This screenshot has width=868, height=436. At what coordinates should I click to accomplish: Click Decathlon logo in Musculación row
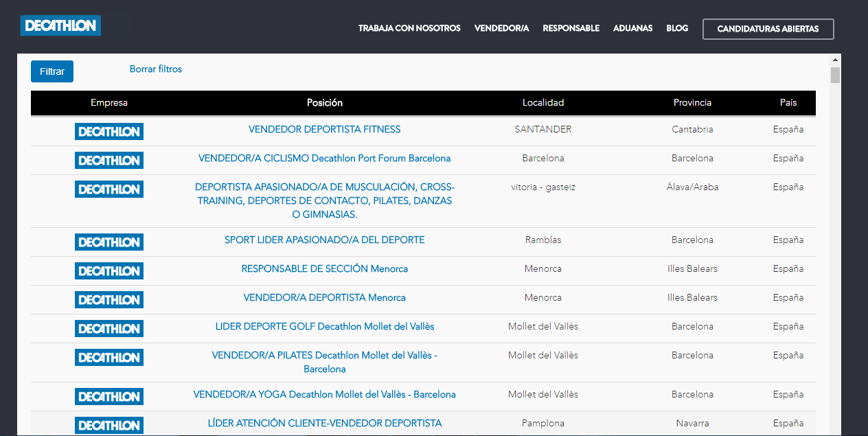109,190
